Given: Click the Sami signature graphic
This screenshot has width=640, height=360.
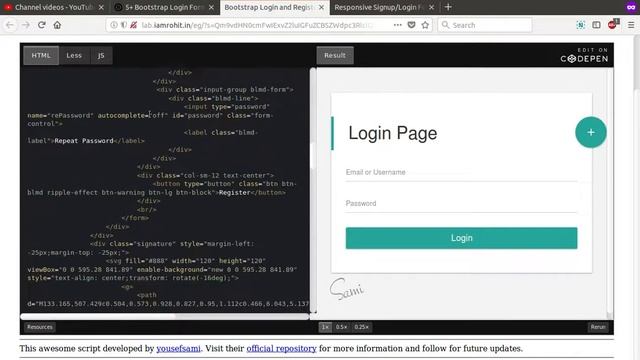Looking at the screenshot, I should tap(347, 289).
